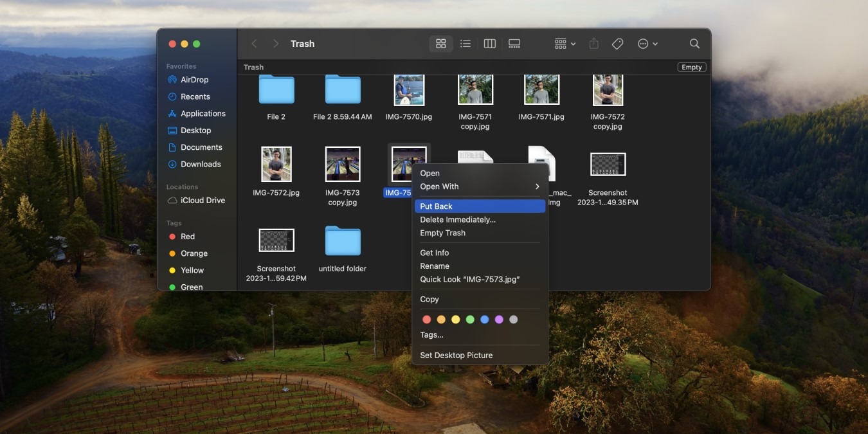Open the Share menu in the toolbar
The height and width of the screenshot is (434, 868).
pyautogui.click(x=593, y=43)
